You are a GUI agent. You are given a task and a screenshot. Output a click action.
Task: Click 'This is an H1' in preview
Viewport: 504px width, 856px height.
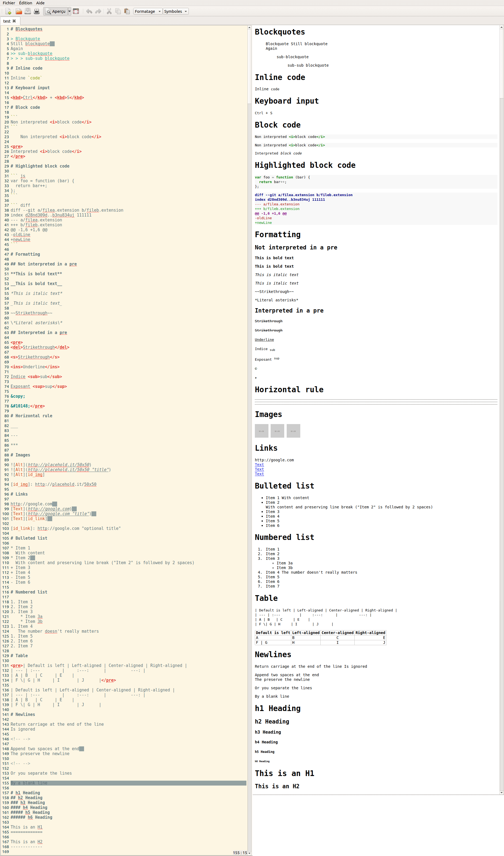coord(284,774)
